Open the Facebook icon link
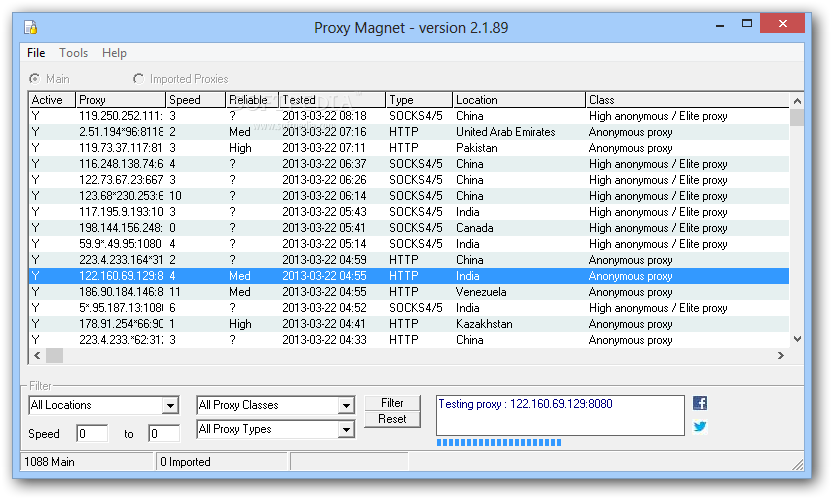832x499 pixels. (x=700, y=403)
